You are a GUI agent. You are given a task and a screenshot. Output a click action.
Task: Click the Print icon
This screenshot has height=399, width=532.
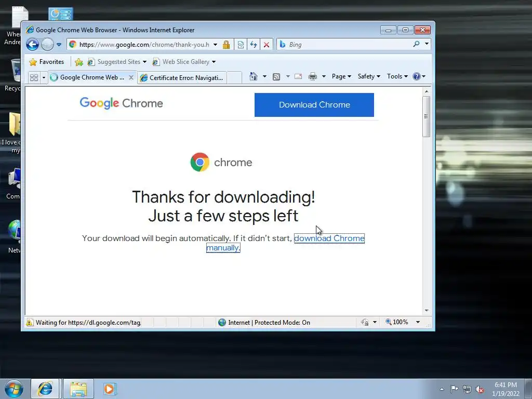[312, 76]
